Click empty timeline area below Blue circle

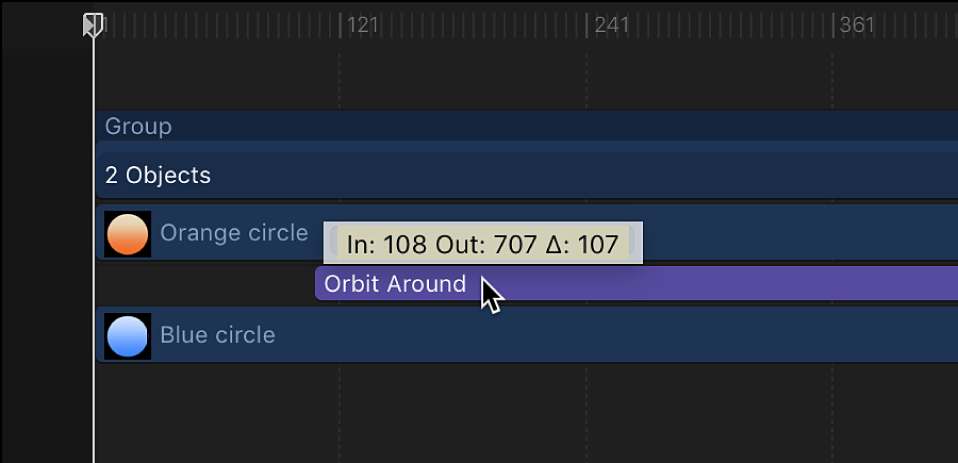(x=500, y=410)
